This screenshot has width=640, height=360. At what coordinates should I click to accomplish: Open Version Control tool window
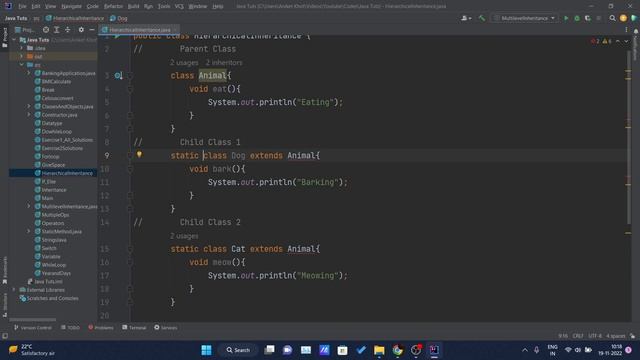coord(33,328)
